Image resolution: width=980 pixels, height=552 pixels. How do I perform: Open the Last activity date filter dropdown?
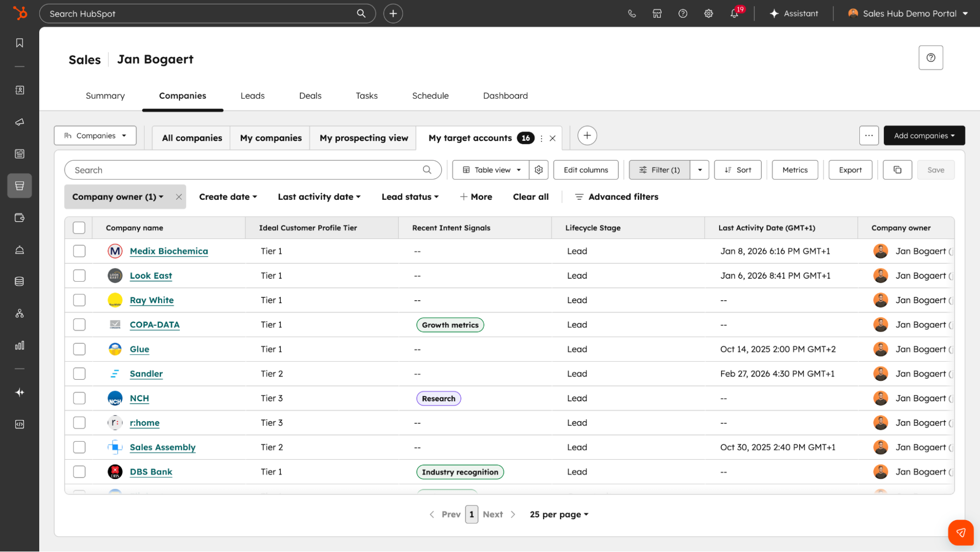[319, 197]
